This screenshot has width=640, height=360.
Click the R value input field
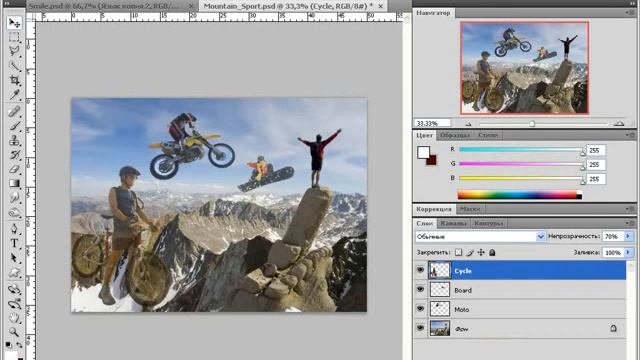click(596, 150)
